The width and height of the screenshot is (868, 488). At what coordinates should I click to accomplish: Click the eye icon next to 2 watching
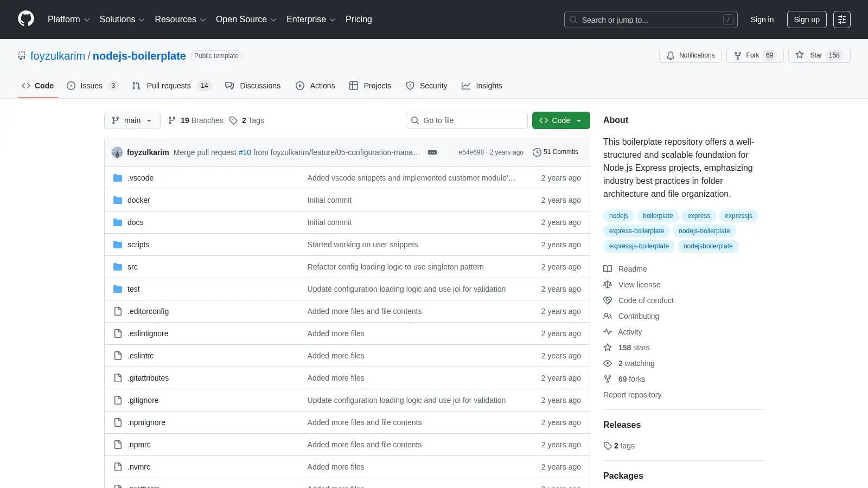[x=608, y=363]
